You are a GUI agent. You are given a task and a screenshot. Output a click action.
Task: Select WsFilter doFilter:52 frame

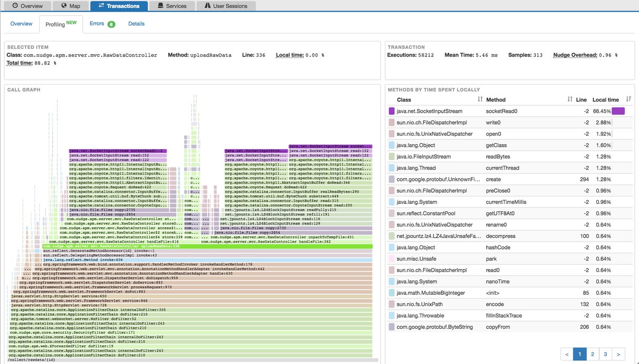[191, 319]
